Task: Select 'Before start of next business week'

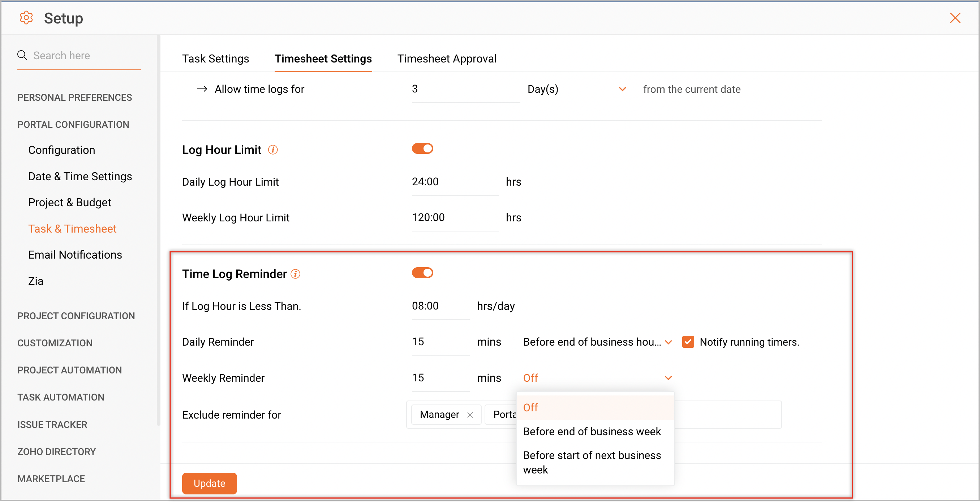Action: click(592, 462)
